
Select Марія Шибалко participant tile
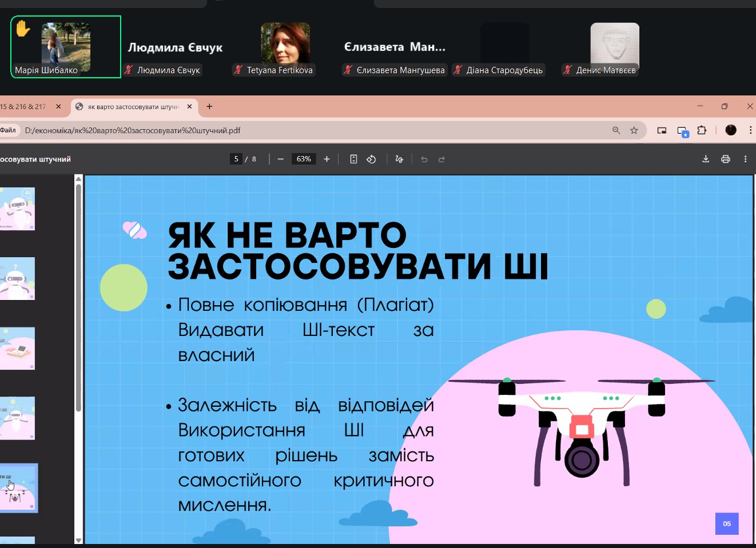point(66,47)
